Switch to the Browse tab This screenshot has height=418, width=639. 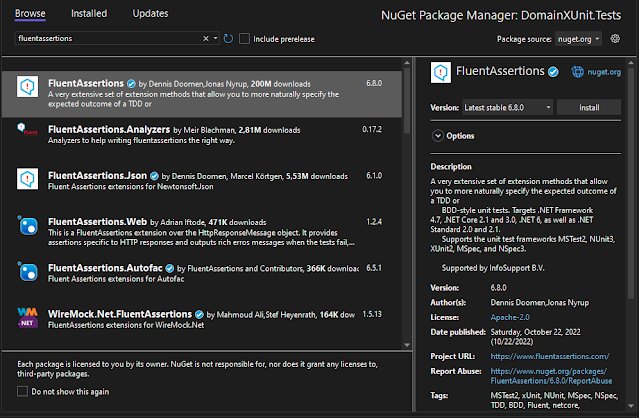click(x=30, y=13)
